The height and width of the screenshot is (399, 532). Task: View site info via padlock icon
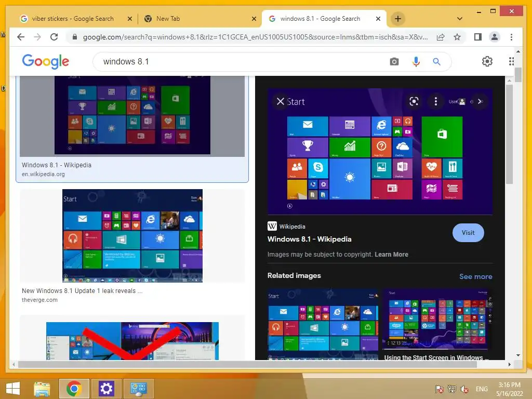pyautogui.click(x=75, y=37)
